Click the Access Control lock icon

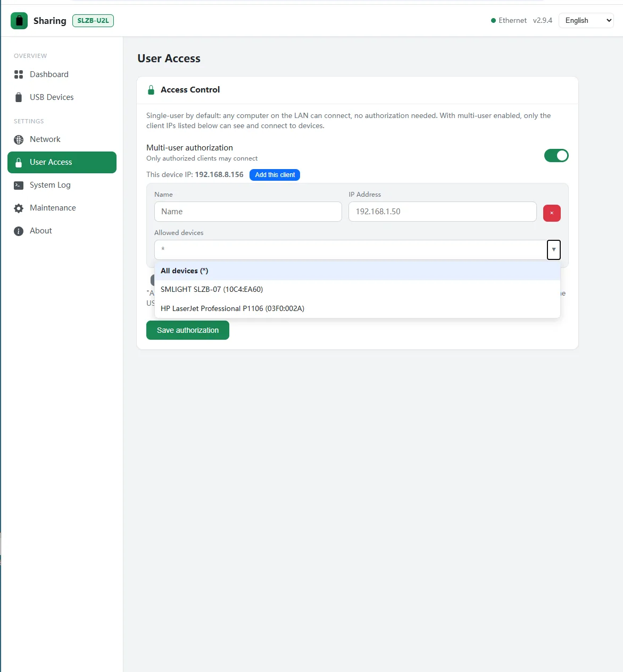151,90
